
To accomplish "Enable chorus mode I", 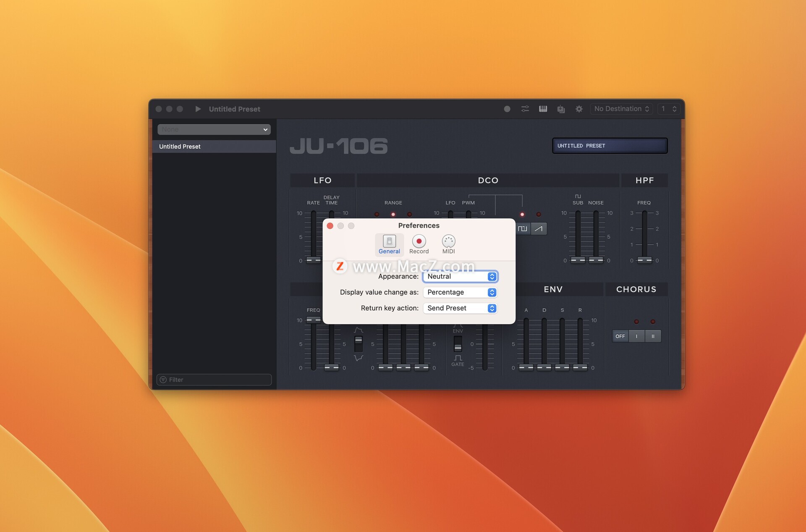I will [636, 336].
